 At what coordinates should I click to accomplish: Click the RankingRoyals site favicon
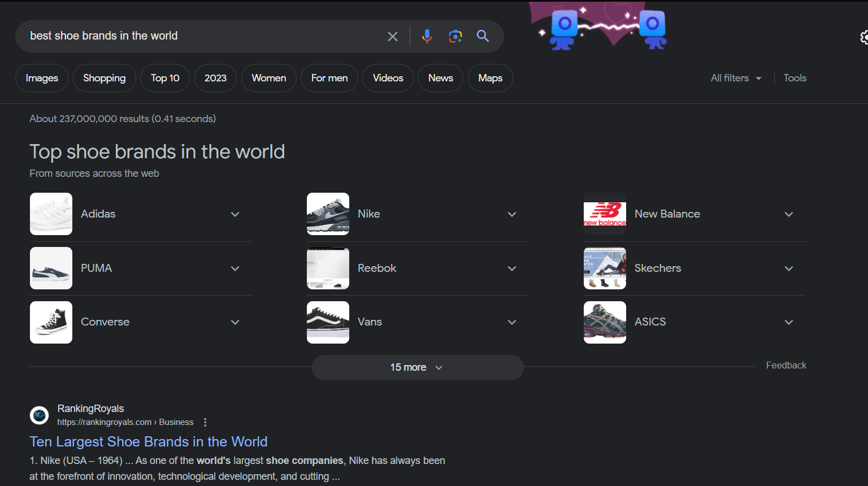(x=40, y=415)
